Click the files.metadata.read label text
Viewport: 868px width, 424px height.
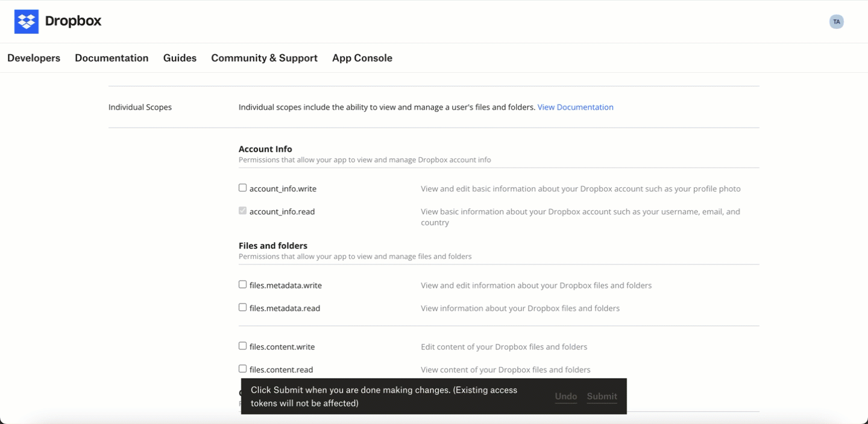pos(285,308)
